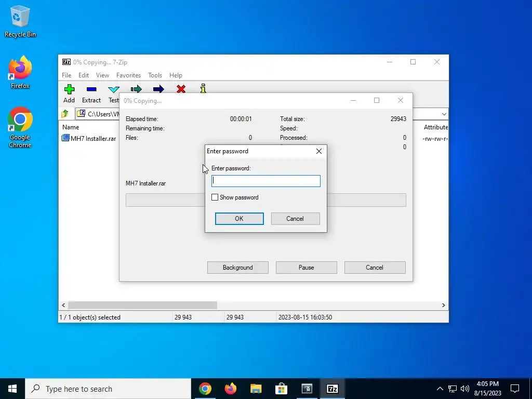Image resolution: width=532 pixels, height=399 pixels.
Task: Cancel the copying operation
Action: click(375, 268)
